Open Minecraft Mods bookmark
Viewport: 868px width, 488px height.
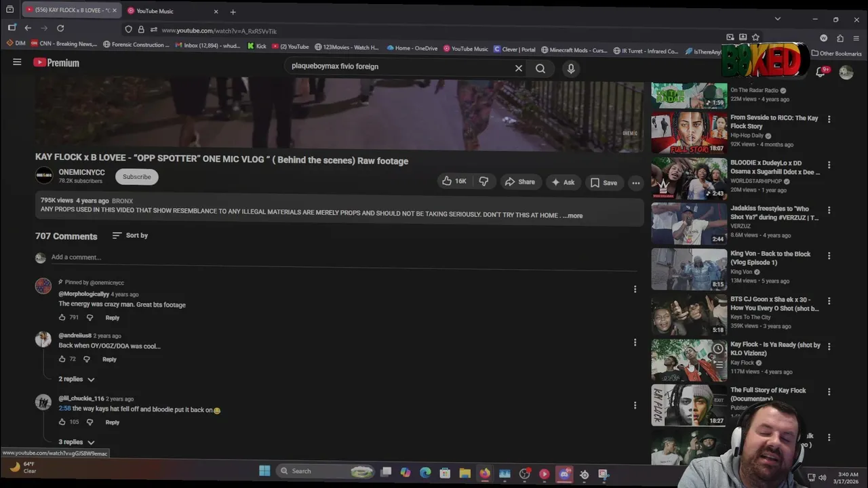pos(573,50)
